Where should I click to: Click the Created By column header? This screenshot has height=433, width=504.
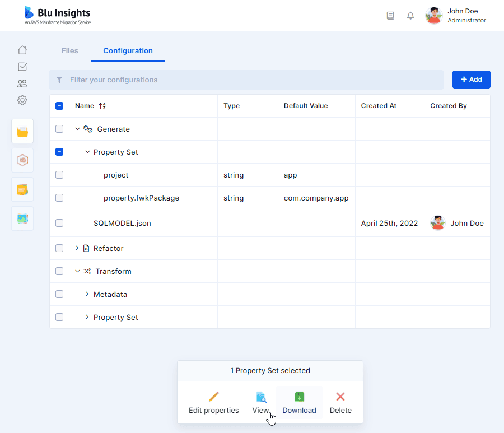point(449,106)
